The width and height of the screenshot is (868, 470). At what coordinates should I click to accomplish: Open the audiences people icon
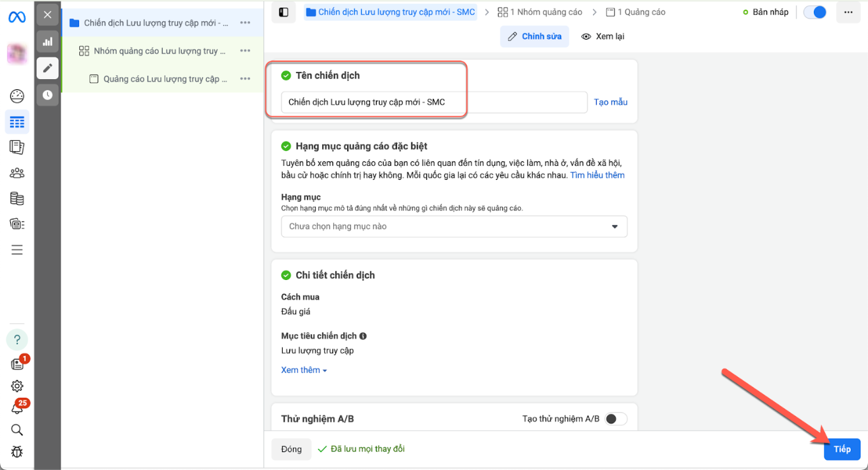point(17,173)
